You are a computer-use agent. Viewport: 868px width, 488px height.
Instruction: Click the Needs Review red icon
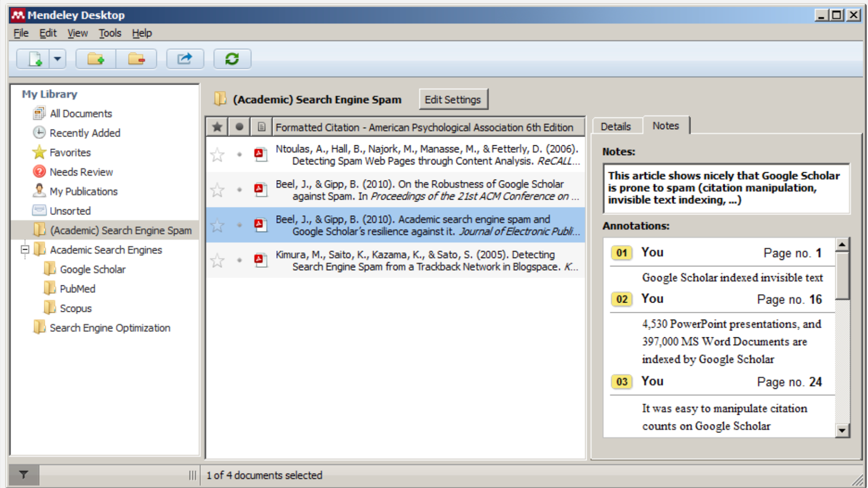[39, 171]
